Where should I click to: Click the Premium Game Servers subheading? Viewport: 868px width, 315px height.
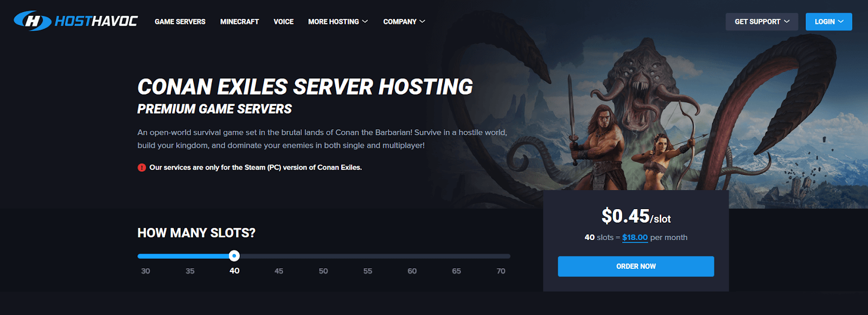[214, 109]
